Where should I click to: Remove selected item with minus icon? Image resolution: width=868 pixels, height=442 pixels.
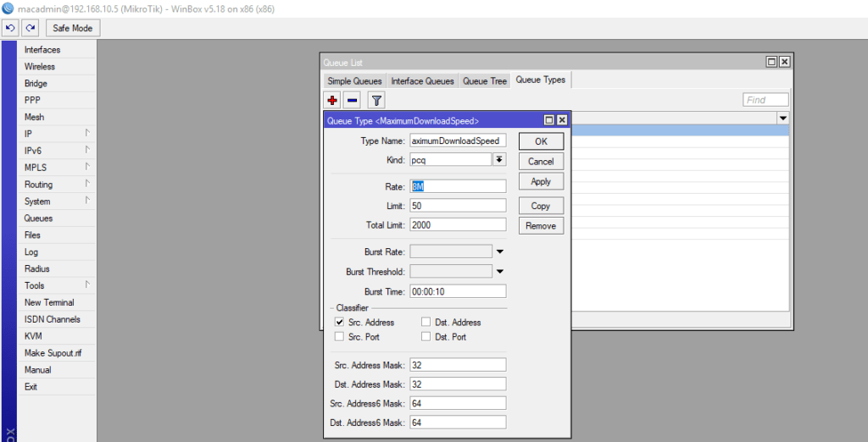[353, 100]
